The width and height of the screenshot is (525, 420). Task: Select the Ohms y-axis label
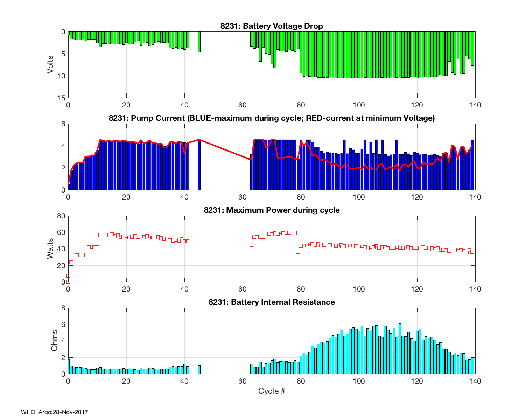coord(54,341)
